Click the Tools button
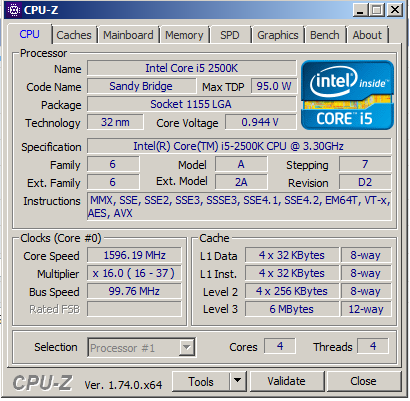Image resolution: width=410 pixels, height=401 pixels. [201, 381]
